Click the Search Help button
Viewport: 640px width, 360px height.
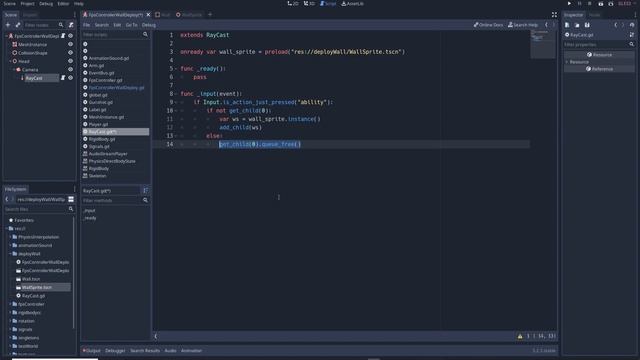pyautogui.click(x=523, y=25)
